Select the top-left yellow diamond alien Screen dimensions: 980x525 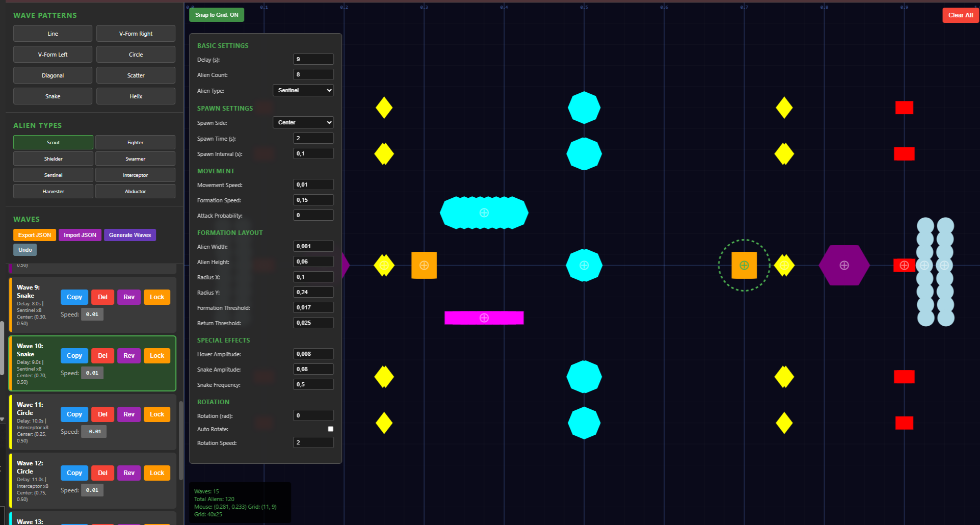click(x=384, y=108)
